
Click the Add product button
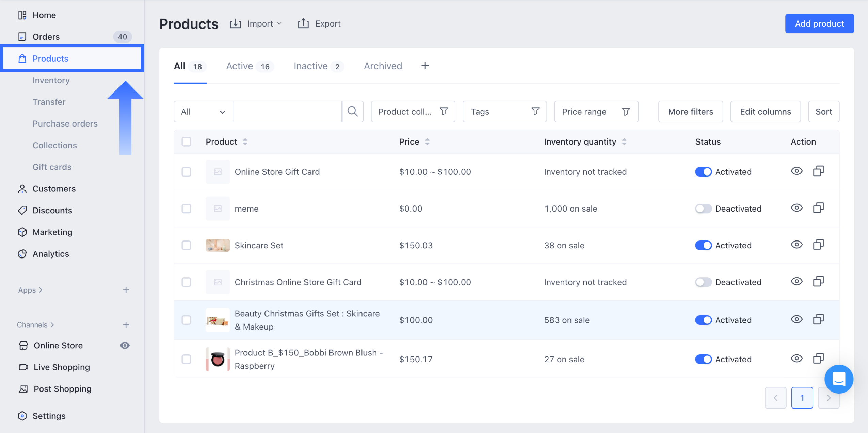(x=819, y=23)
